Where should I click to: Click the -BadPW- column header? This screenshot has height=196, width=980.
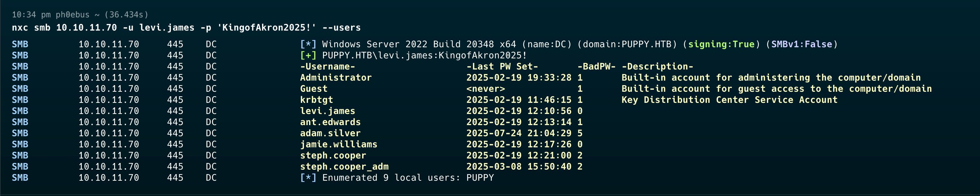596,66
